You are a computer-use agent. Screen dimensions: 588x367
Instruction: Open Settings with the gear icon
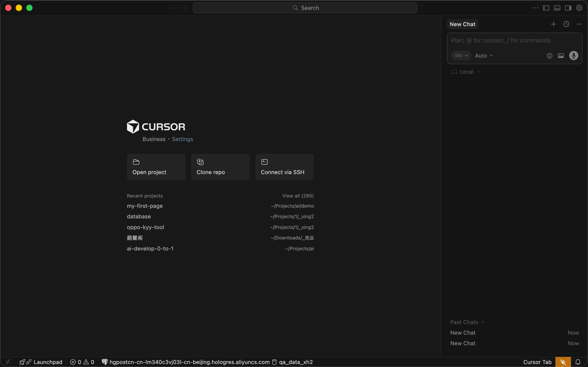coord(579,8)
